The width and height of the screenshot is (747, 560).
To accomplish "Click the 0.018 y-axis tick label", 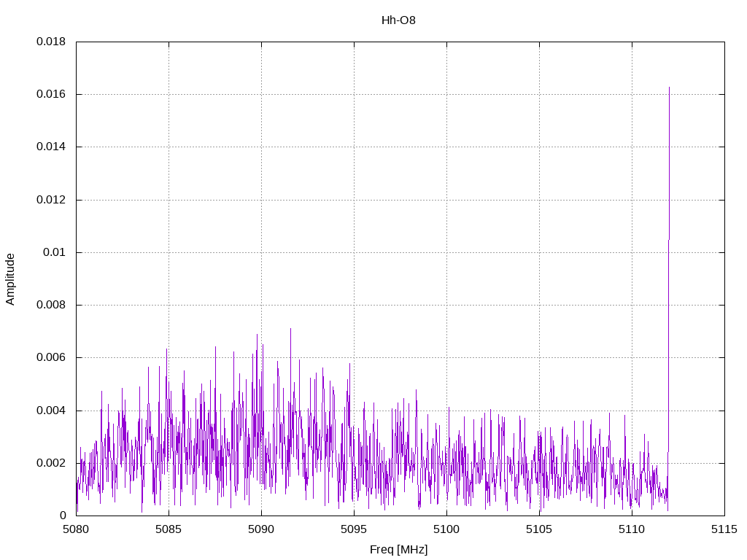I will (51, 42).
